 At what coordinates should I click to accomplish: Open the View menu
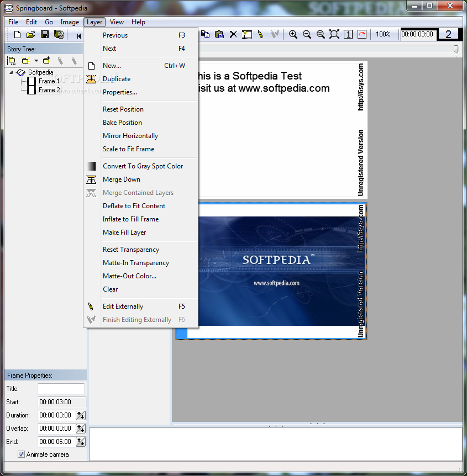click(x=117, y=22)
